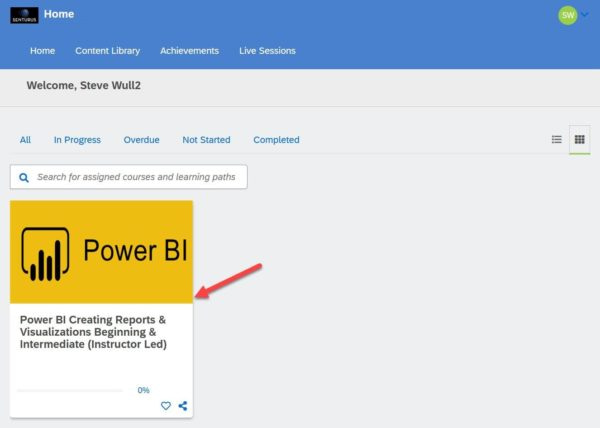600x428 pixels.
Task: Favorite the Power BI course with the heart icon
Action: [x=166, y=406]
